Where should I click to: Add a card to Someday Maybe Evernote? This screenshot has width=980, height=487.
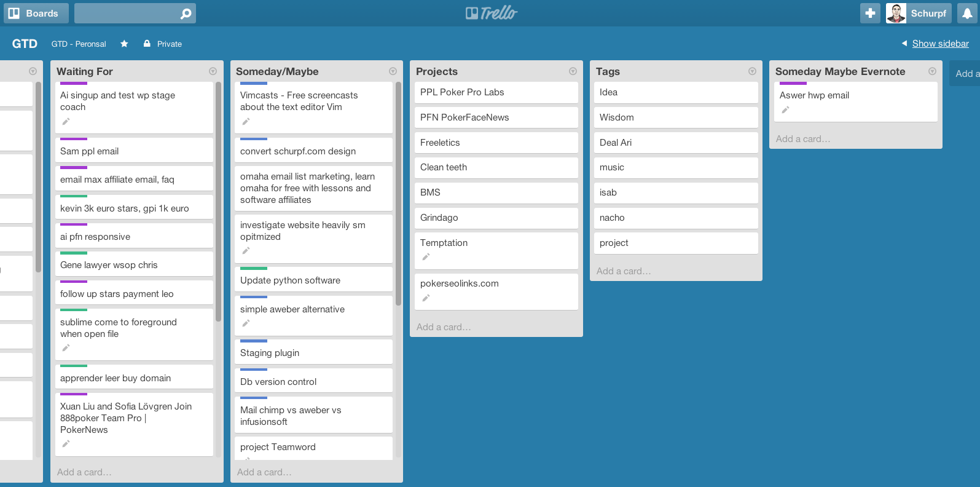tap(803, 139)
